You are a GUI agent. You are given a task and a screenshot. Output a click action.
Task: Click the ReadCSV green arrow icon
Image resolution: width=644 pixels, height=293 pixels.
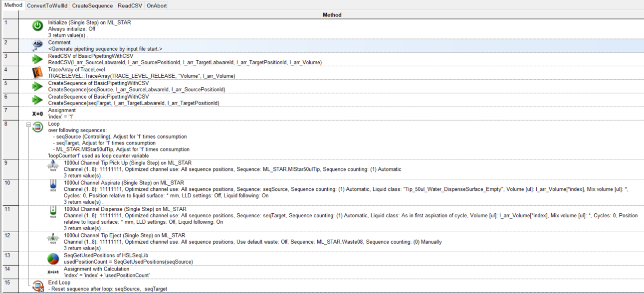38,59
